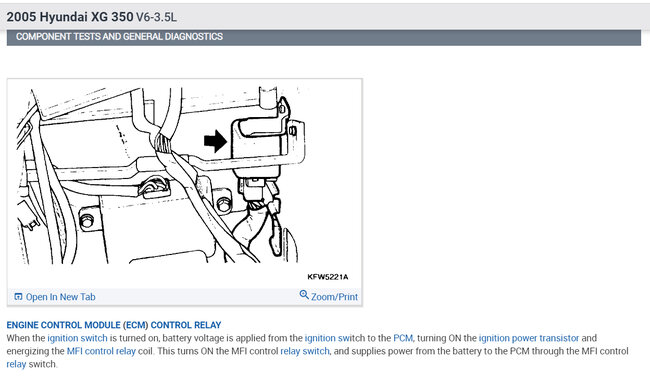This screenshot has width=650, height=384.
Task: Open the 'ignition power transistor' link
Action: (529, 338)
